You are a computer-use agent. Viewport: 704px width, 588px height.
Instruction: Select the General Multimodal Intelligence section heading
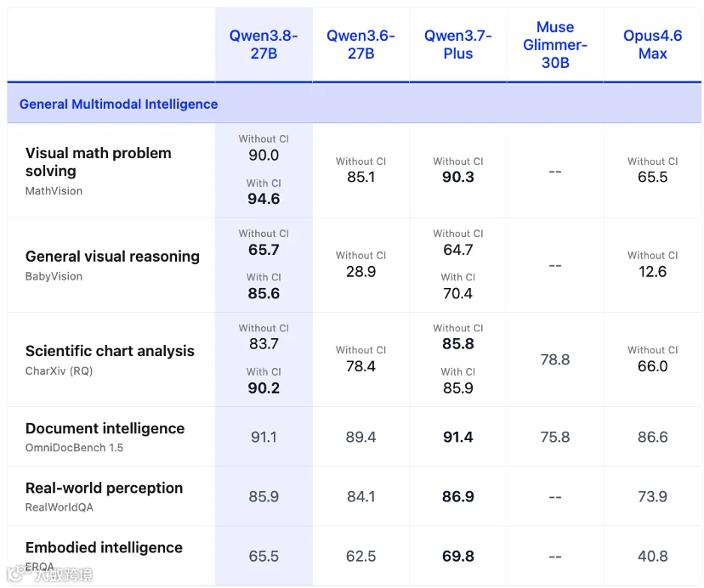118,105
